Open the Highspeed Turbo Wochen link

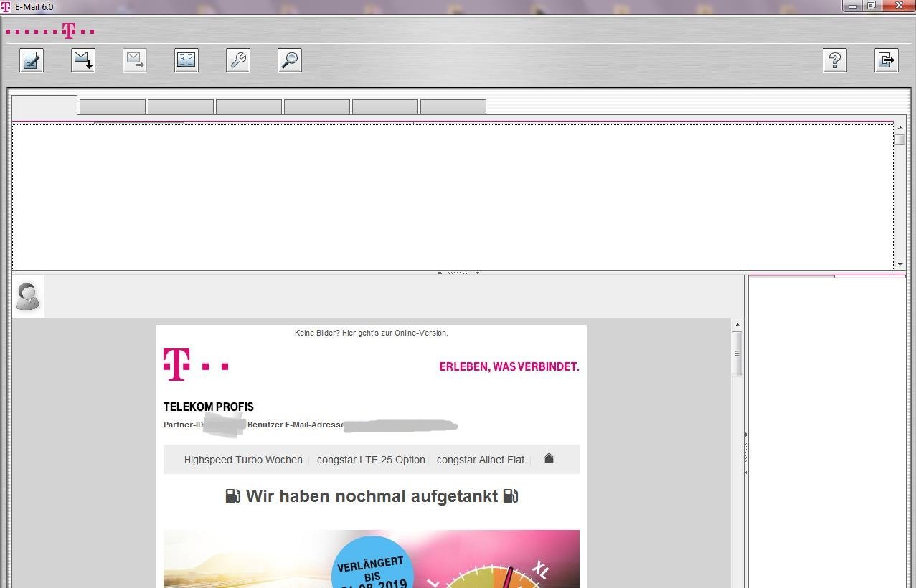click(243, 460)
